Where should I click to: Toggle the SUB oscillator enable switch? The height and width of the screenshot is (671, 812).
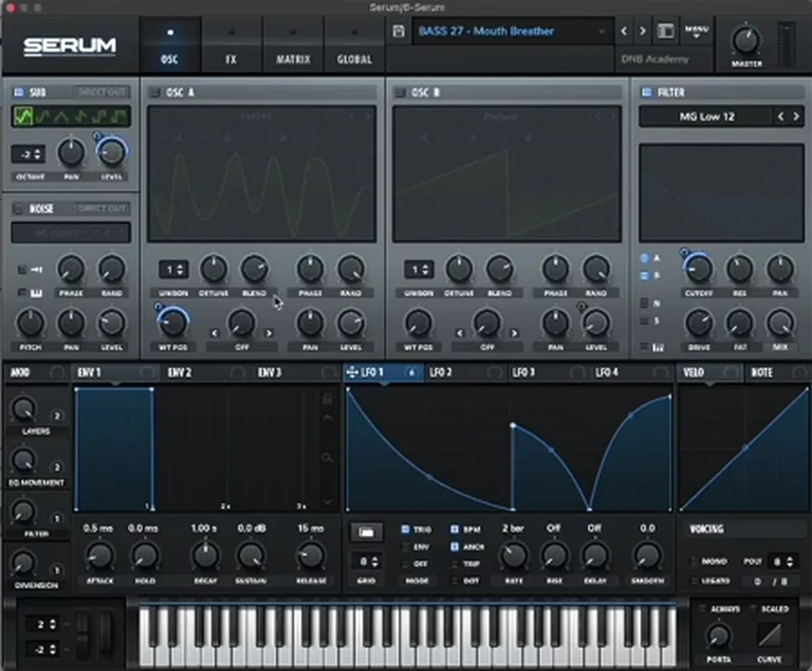[x=18, y=93]
